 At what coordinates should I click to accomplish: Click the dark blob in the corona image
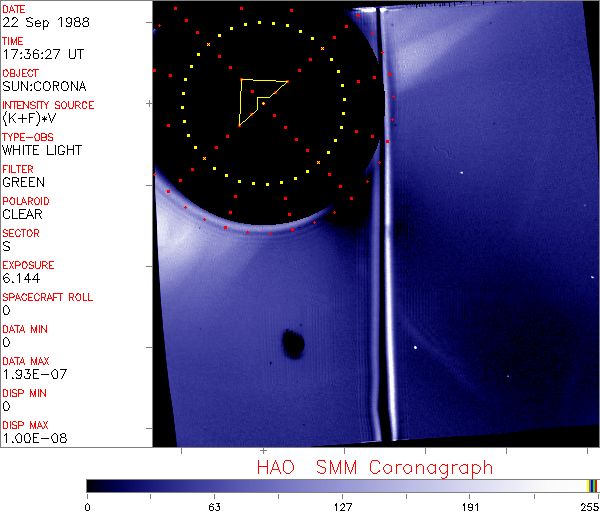coord(293,344)
